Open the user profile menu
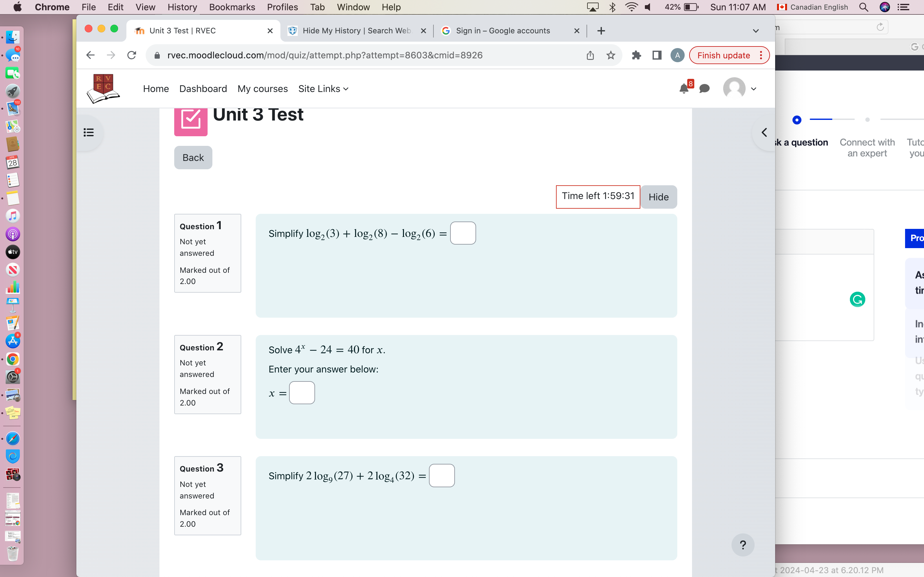Image resolution: width=924 pixels, height=577 pixels. pos(740,89)
